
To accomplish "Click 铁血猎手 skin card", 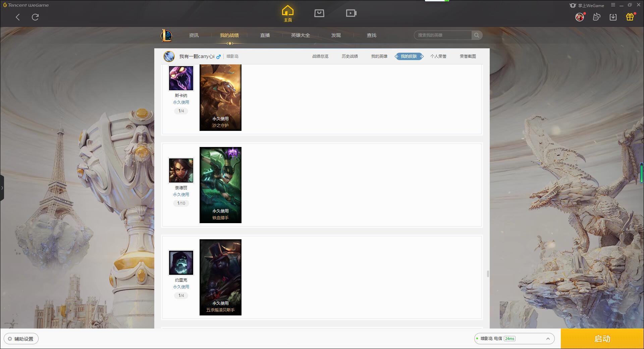I will point(220,185).
